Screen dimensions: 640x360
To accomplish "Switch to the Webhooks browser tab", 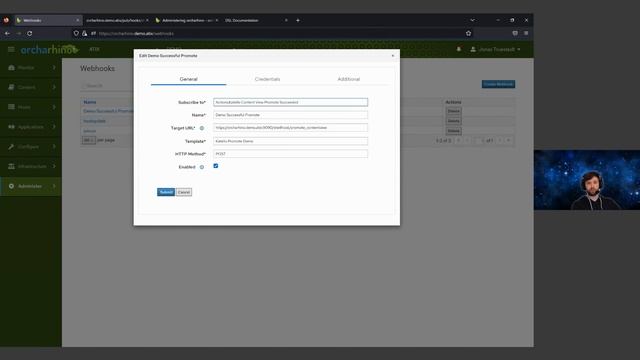I will click(x=48, y=20).
